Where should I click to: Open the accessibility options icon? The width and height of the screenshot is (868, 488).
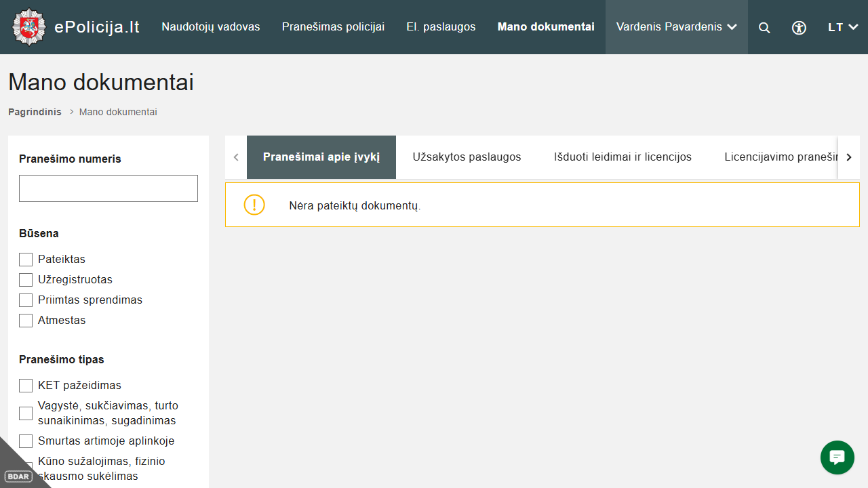tap(800, 28)
